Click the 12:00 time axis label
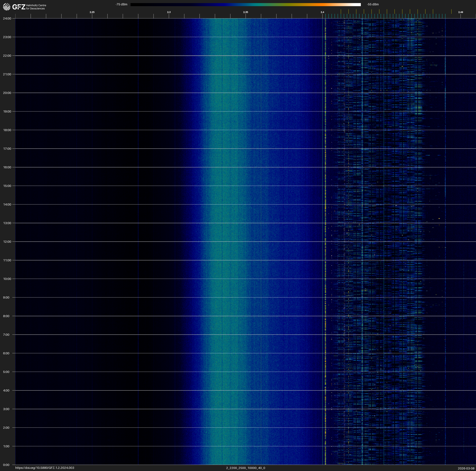 [x=7, y=242]
